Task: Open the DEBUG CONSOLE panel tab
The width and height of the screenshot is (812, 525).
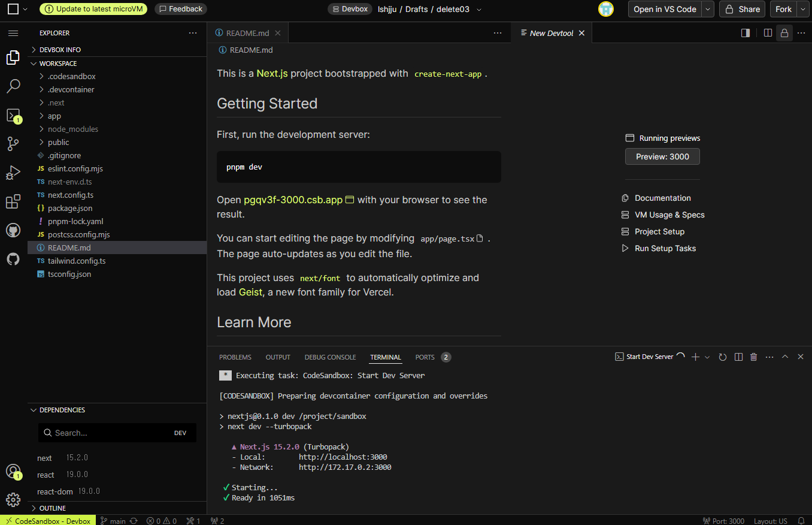Action: [x=330, y=357]
